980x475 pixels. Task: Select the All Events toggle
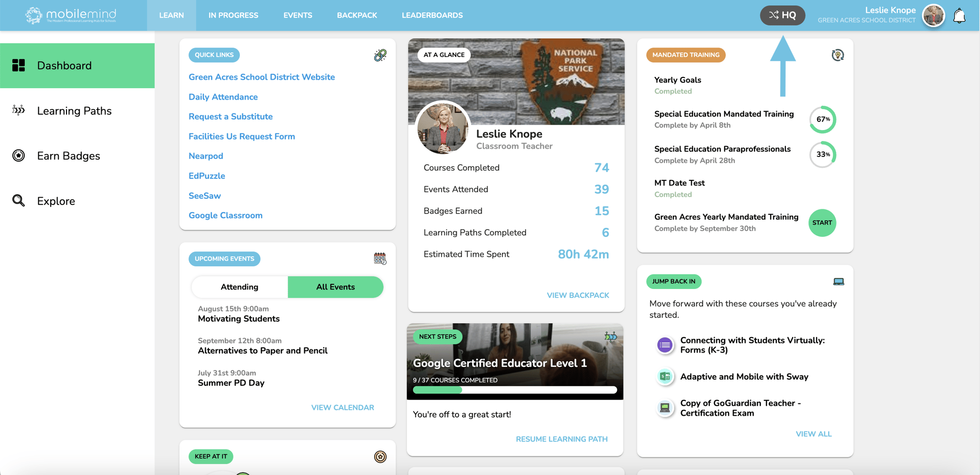click(335, 287)
